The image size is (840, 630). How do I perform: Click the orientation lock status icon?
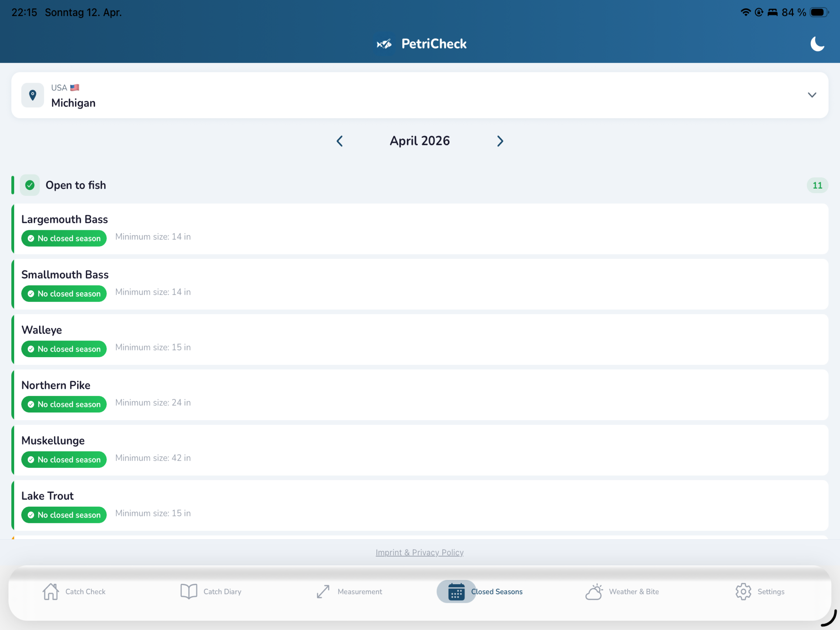point(759,12)
